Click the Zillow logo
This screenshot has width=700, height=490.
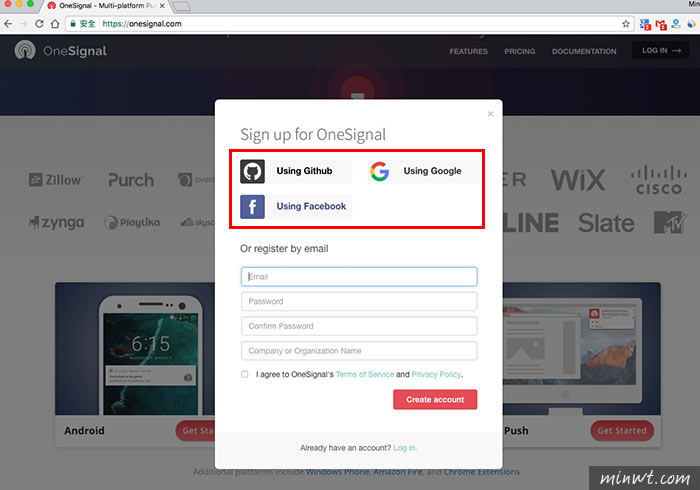point(55,180)
